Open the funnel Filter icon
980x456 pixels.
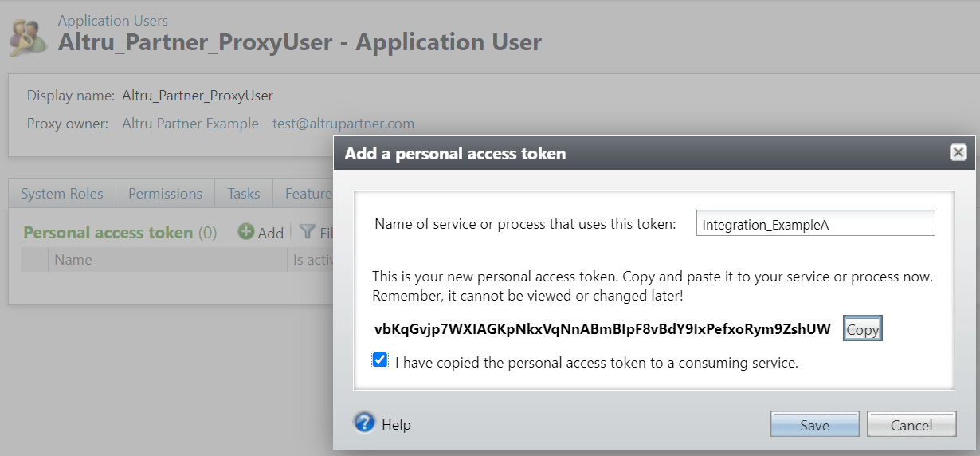307,232
